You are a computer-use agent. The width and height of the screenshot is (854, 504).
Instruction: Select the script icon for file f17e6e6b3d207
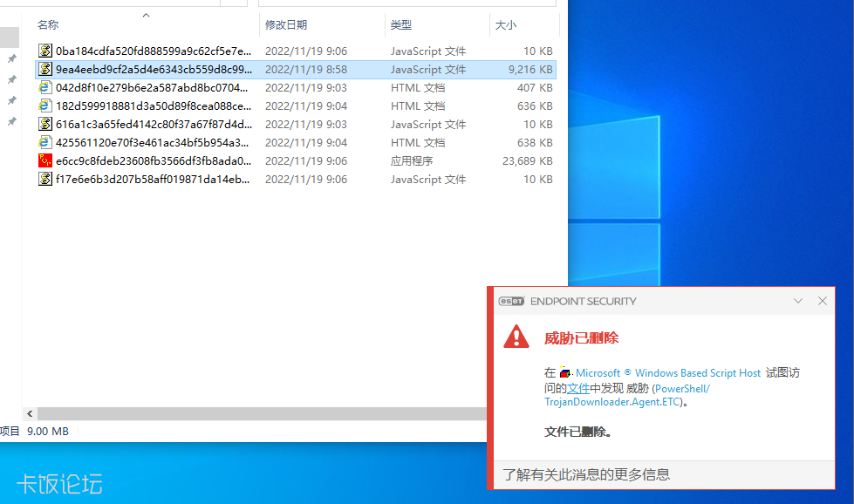click(x=45, y=180)
